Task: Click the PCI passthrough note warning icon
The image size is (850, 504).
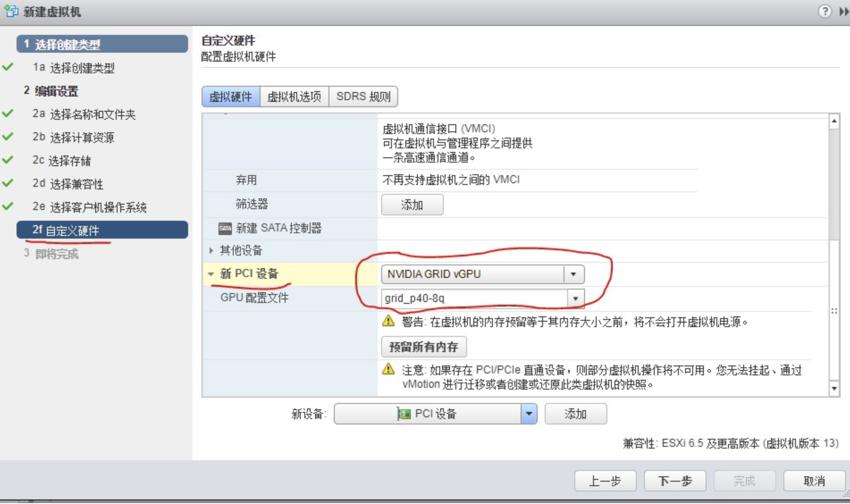Action: point(388,369)
